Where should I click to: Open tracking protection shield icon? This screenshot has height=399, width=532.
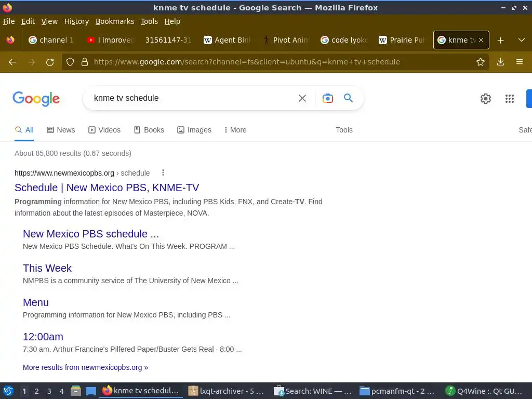click(x=70, y=62)
